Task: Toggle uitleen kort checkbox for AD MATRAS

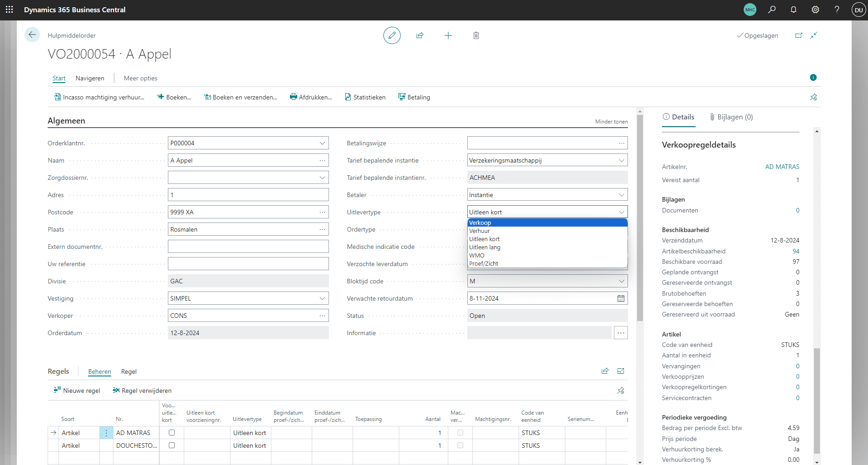Action: click(172, 433)
